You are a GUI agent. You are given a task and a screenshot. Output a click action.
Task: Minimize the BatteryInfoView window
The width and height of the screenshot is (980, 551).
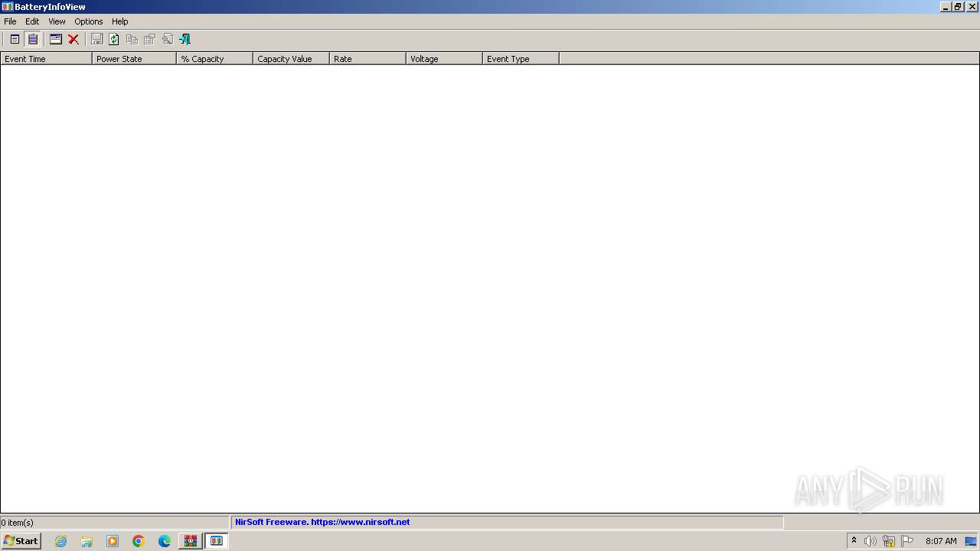946,7
